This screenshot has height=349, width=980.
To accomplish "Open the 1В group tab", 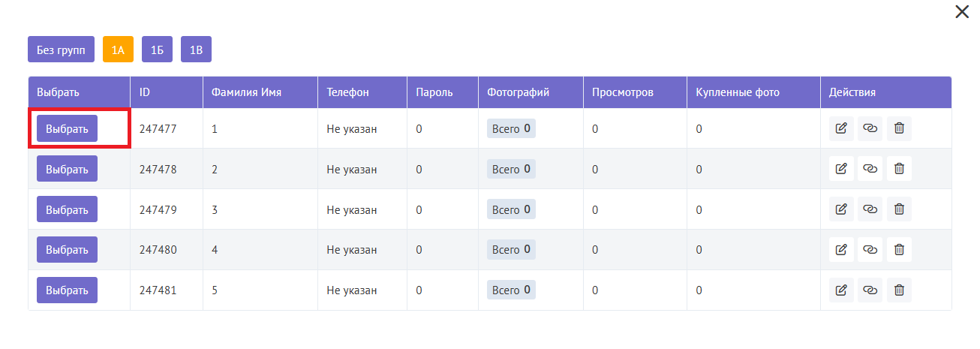I will pos(196,50).
